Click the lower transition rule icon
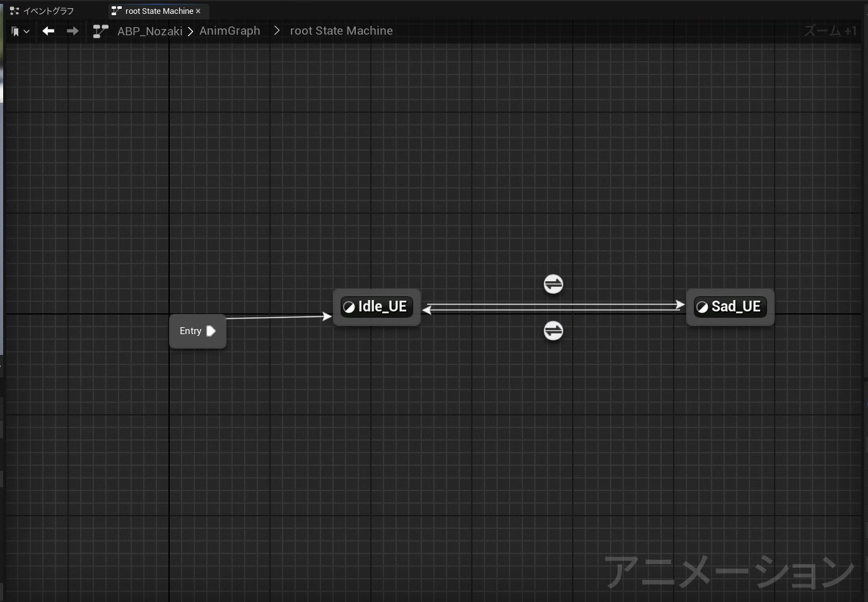The image size is (868, 602). tap(553, 330)
